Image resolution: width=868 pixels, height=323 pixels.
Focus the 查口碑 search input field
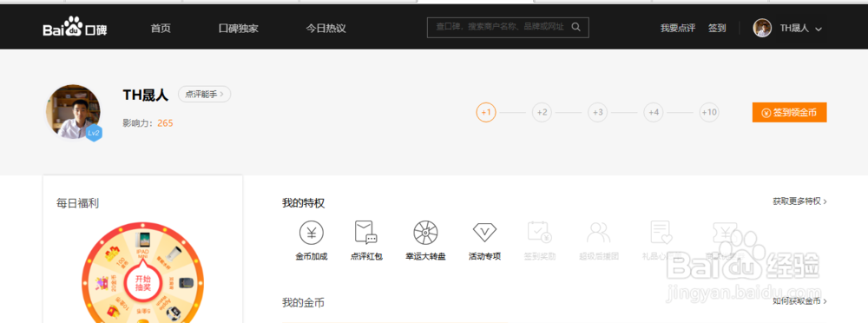[508, 27]
